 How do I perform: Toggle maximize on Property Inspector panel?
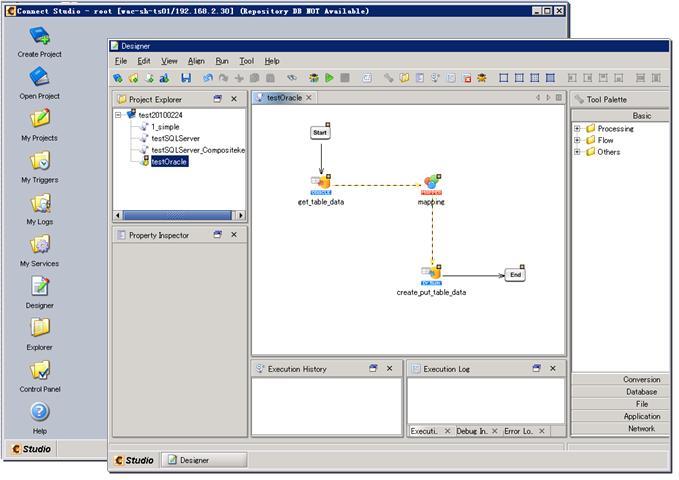217,235
